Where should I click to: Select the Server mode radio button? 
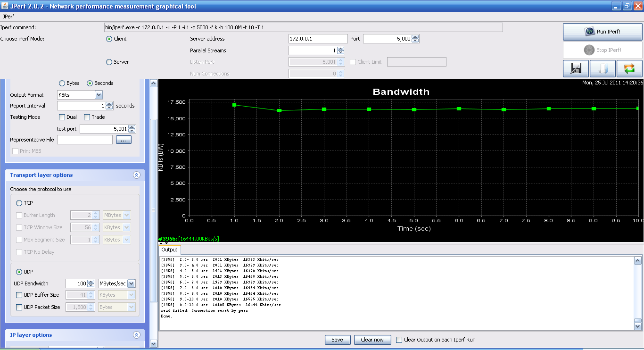pyautogui.click(x=109, y=62)
